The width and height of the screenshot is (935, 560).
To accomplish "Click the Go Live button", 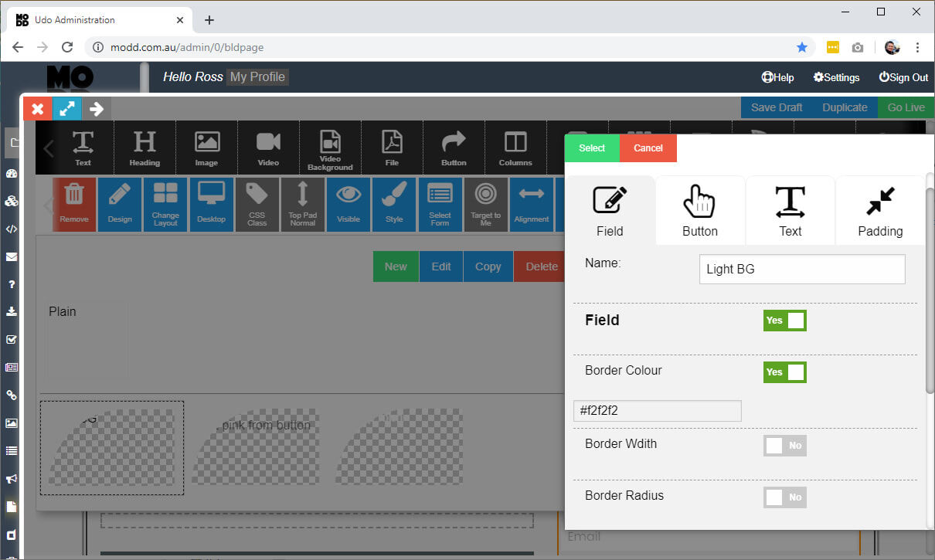I will tap(906, 107).
